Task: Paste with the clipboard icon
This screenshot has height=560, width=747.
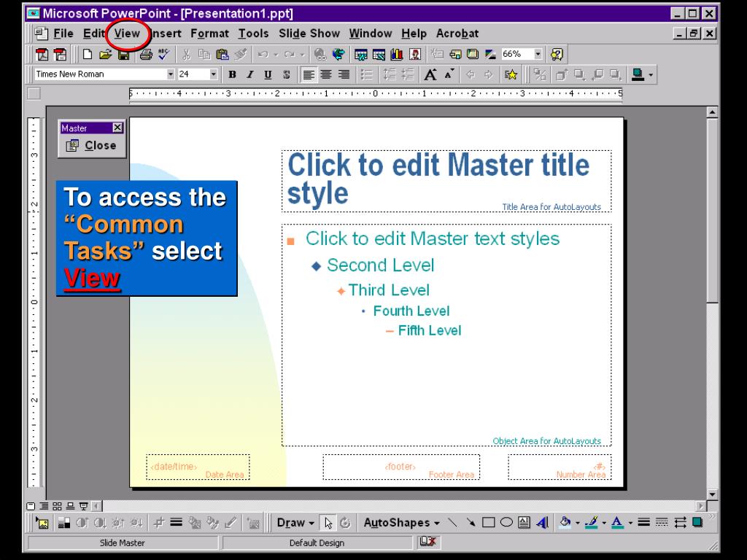Action: click(x=222, y=54)
